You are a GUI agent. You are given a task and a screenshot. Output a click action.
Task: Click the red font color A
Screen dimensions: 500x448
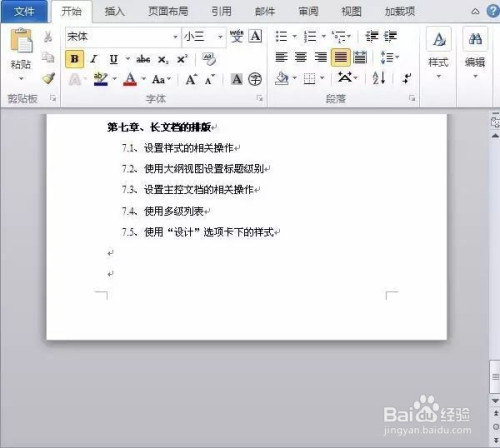pyautogui.click(x=130, y=79)
